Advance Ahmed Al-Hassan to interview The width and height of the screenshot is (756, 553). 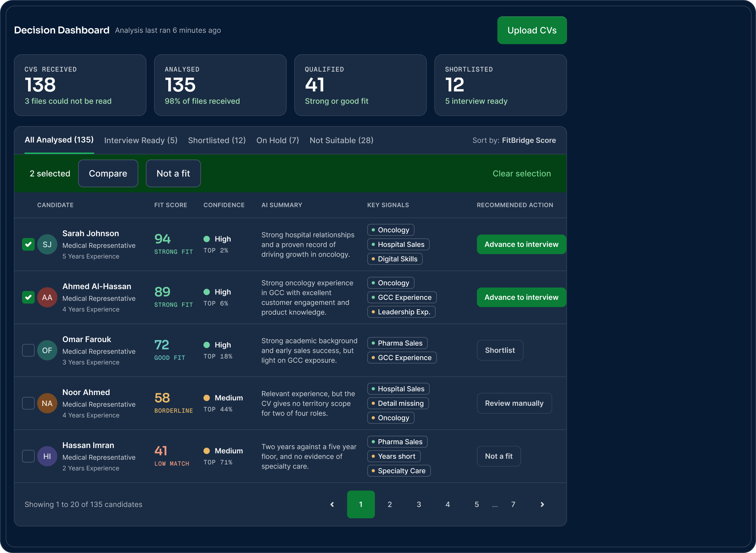click(x=521, y=297)
